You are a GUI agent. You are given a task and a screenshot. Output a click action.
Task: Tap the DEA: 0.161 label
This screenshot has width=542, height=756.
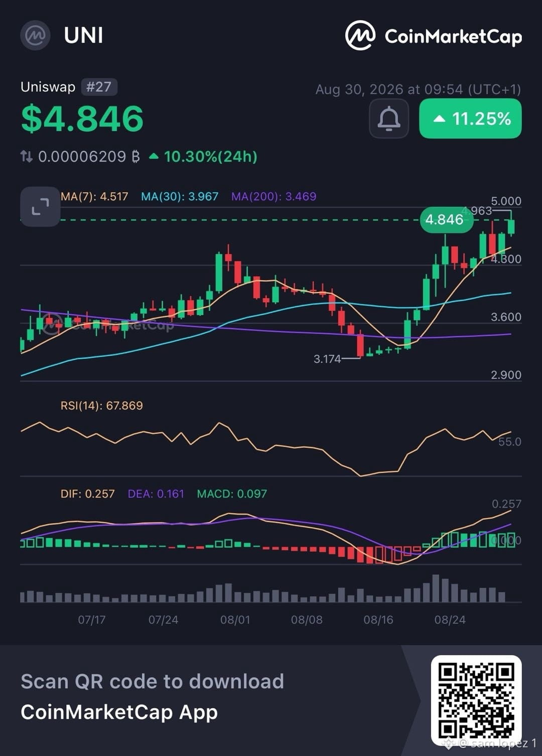(x=156, y=493)
